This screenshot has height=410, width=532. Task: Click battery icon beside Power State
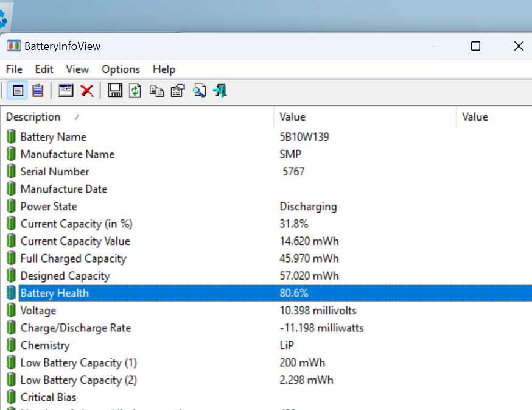11,206
